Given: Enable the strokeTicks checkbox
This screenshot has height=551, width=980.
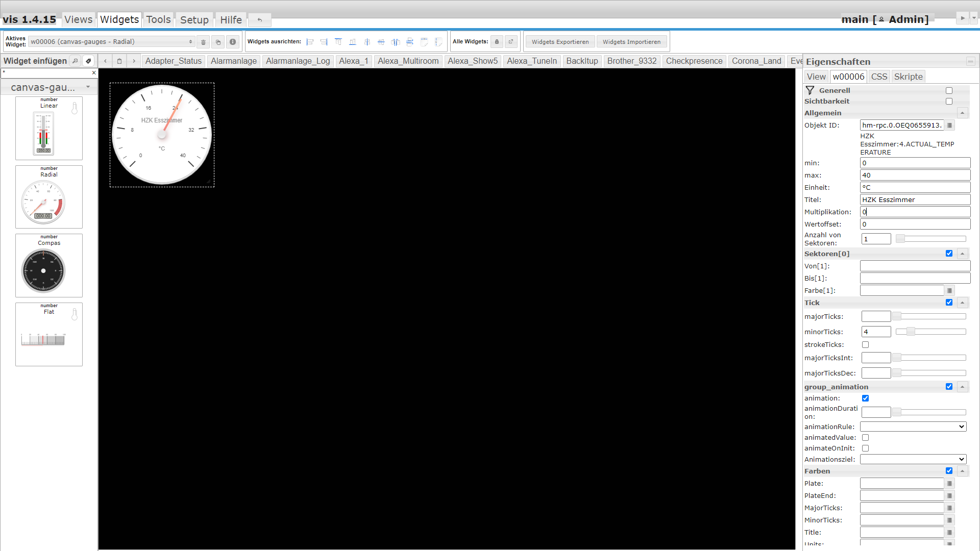Looking at the screenshot, I should 865,344.
